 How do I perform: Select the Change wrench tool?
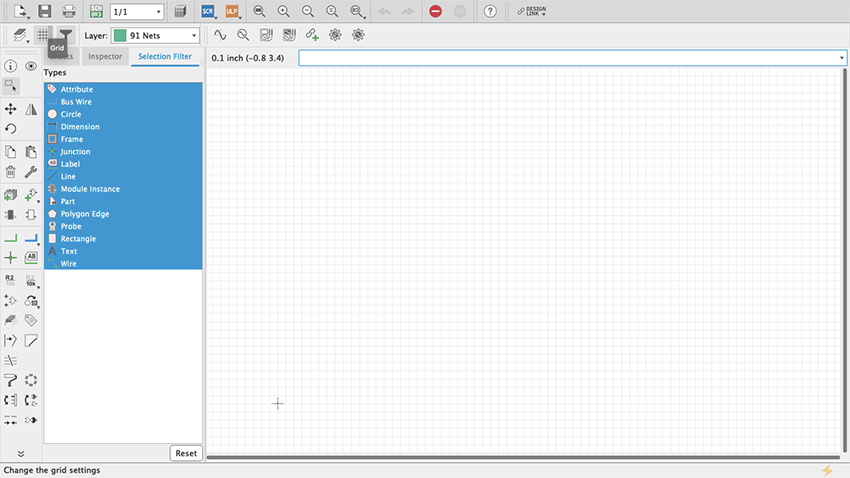31,172
